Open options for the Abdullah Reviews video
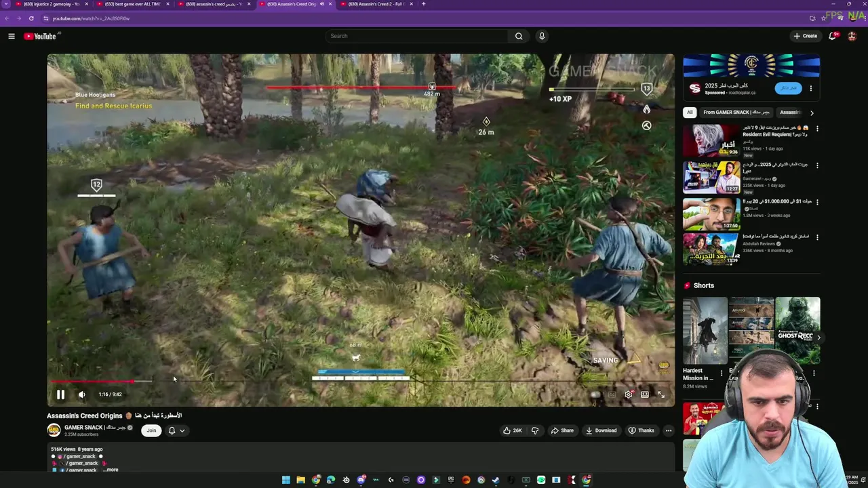This screenshot has width=868, height=488. click(x=817, y=237)
